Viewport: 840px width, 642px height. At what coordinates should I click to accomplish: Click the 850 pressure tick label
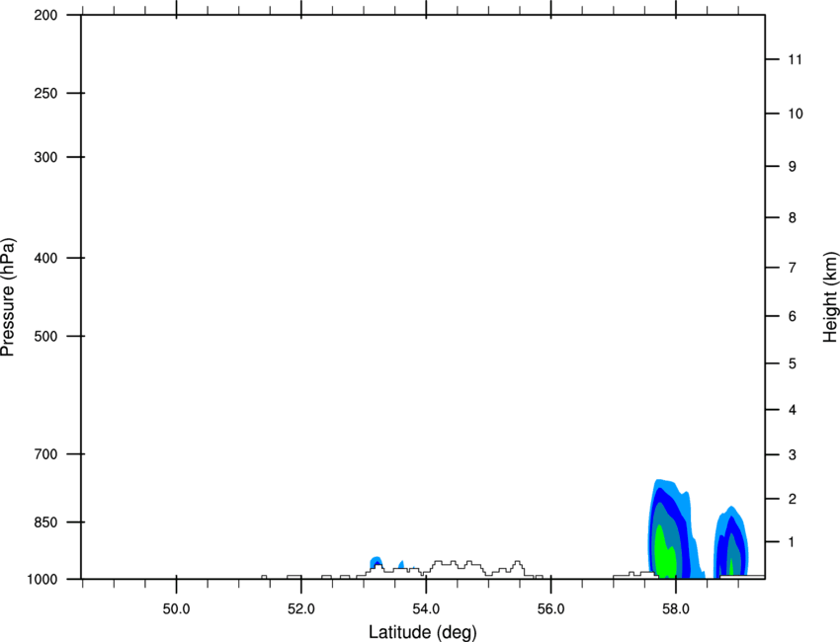(x=45, y=522)
